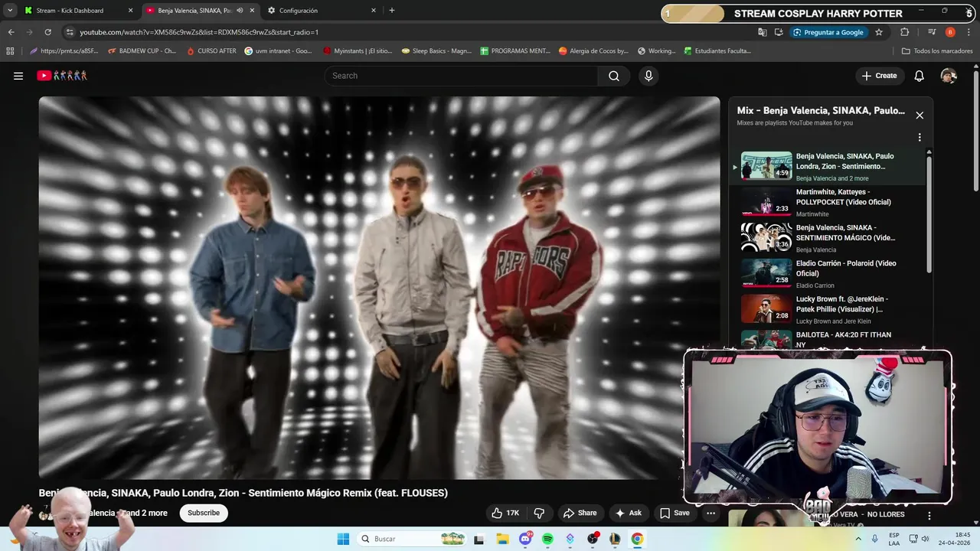Screen dimensions: 980x551
Task: Switch to Chrome in the taskbar
Action: pos(637,539)
